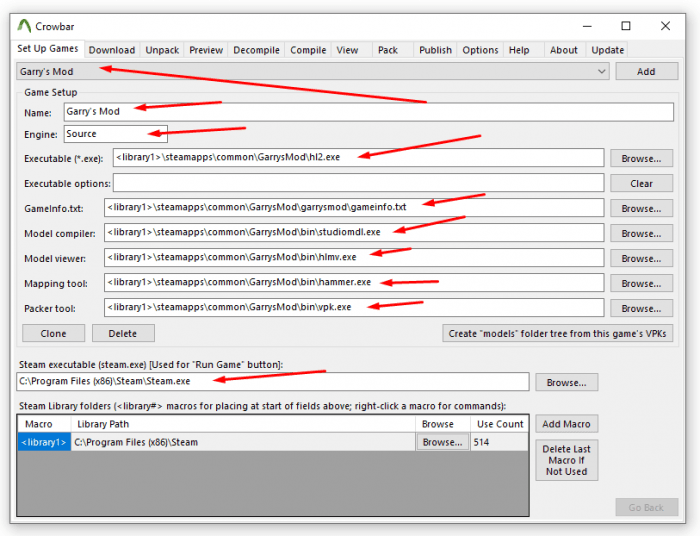Click the Macro column header
Viewport: 700px width, 536px height.
(x=44, y=424)
